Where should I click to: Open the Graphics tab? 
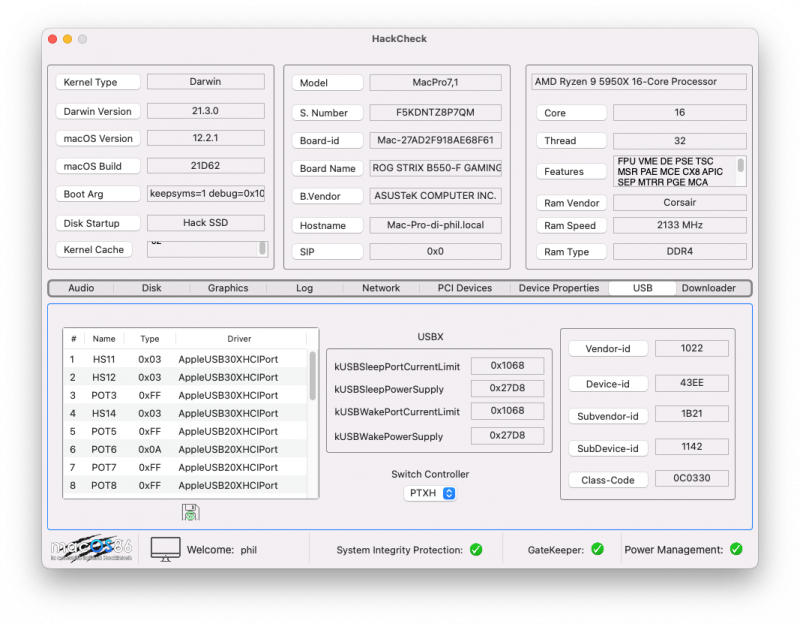[x=228, y=288]
